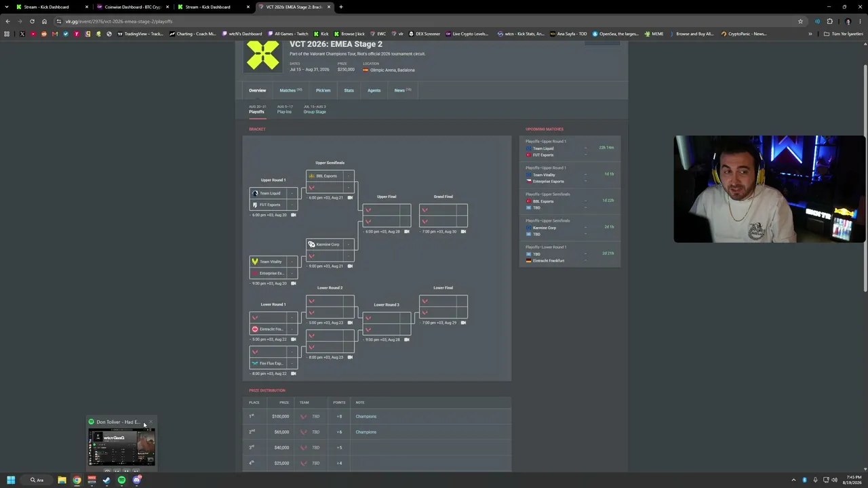Image resolution: width=868 pixels, height=488 pixels.
Task: Open the upcoming TBD vs Eintracht Frankfurt match
Action: pos(570,254)
